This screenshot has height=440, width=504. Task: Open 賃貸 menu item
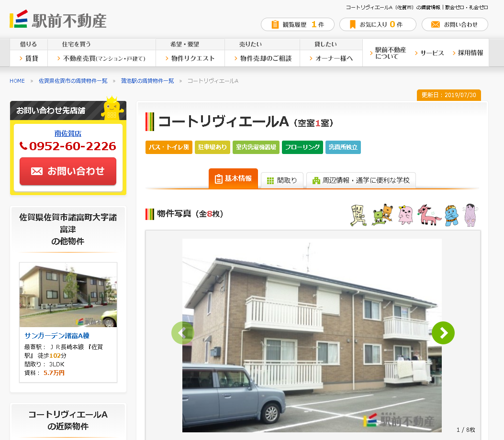tap(29, 58)
